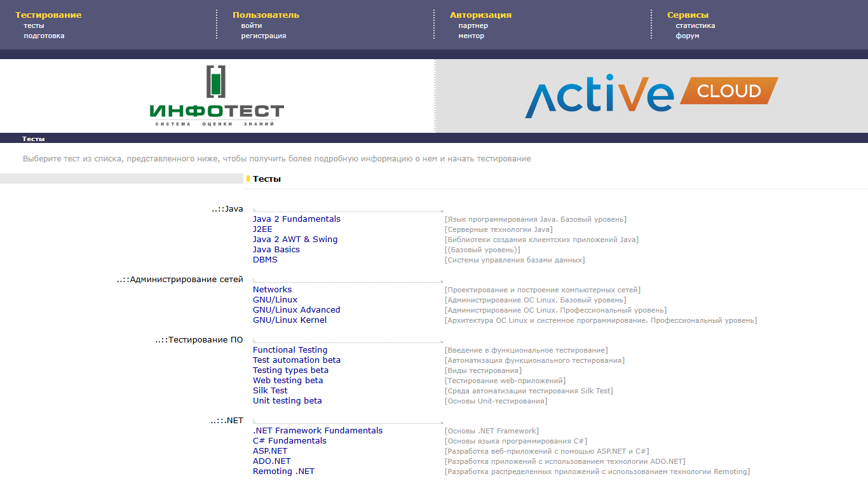Screen dimensions: 868x488
Task: Open the Testing types beta test
Action: tap(290, 370)
